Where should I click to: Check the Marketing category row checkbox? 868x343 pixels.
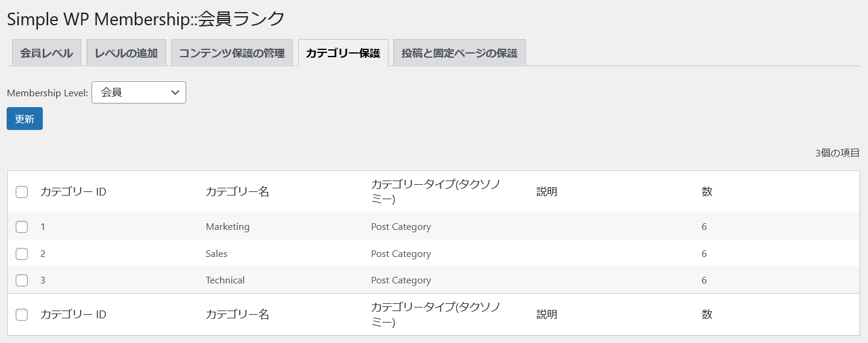(x=22, y=227)
